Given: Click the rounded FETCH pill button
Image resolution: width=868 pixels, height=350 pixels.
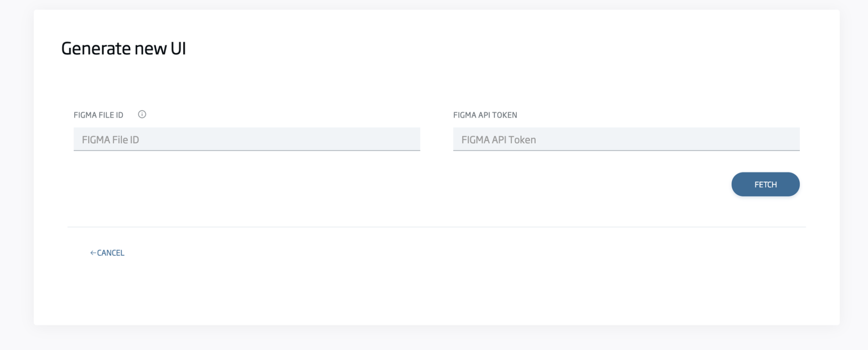Looking at the screenshot, I should point(765,184).
